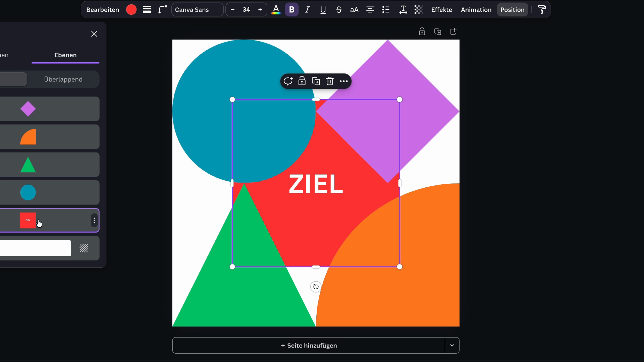The image size is (644, 362).
Task: Open the Canva Sans font dropdown
Action: point(197,10)
